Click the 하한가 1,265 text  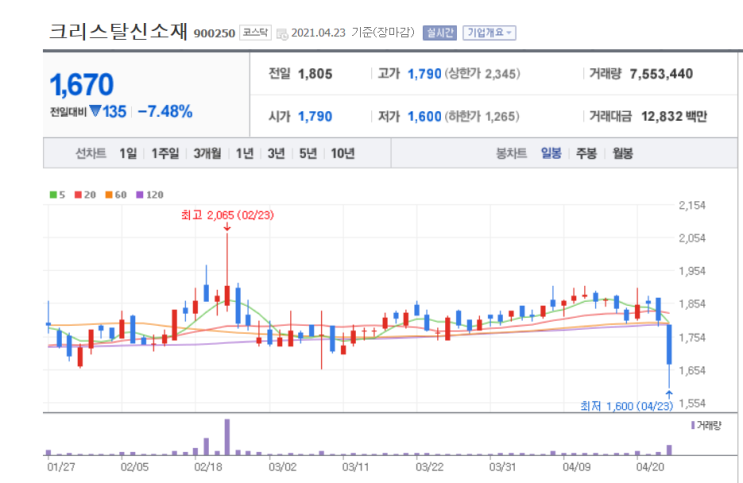click(x=482, y=117)
